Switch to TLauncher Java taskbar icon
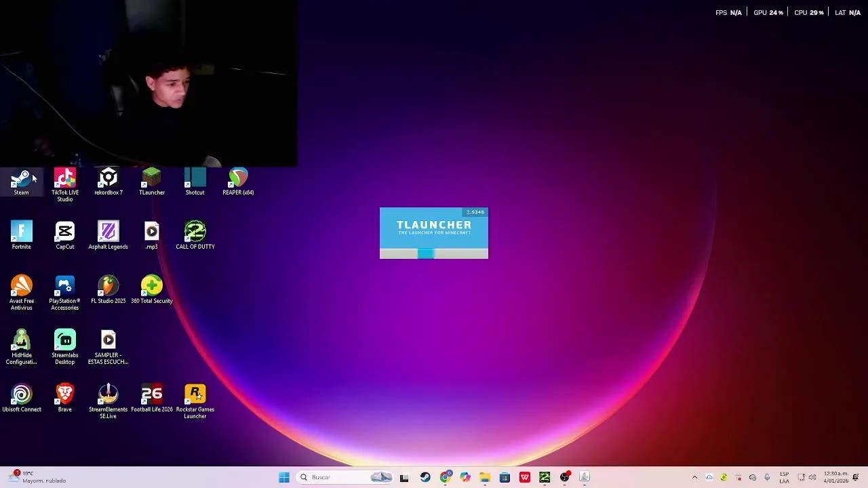 pyautogui.click(x=585, y=477)
